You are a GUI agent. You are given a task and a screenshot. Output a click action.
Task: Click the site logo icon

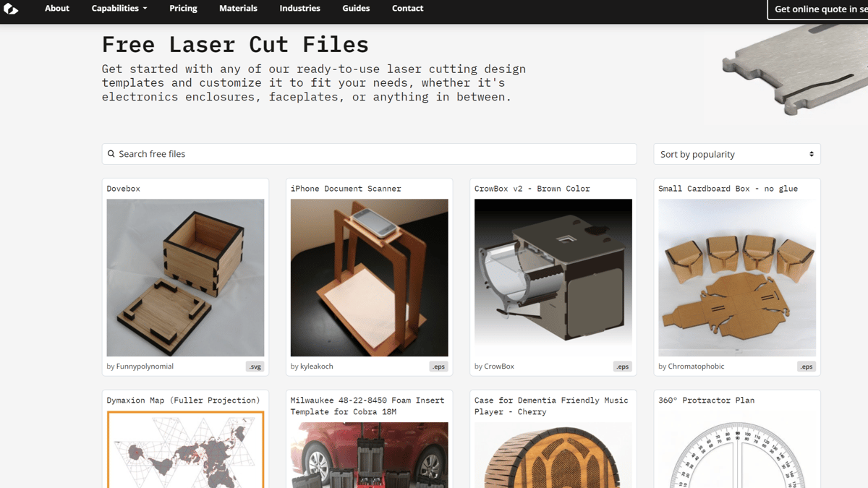(11, 9)
